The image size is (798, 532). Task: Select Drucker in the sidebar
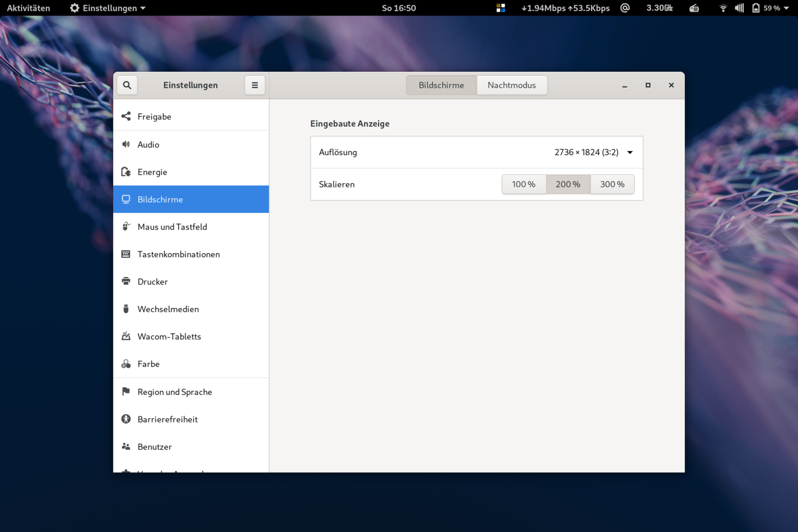tap(191, 281)
